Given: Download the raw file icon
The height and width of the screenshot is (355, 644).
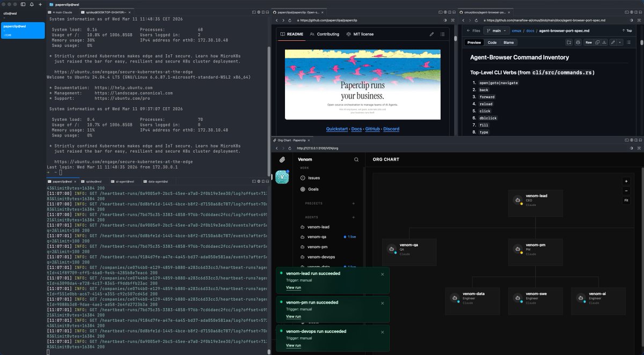Looking at the screenshot, I should (604, 42).
